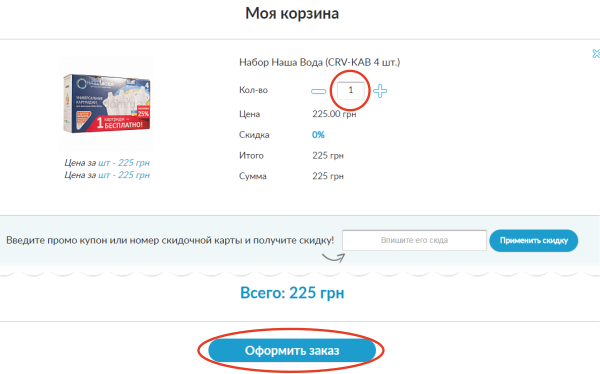Screen dimensions: 600x374
Task: Decrease quantity with the minus icon
Action: (318, 91)
